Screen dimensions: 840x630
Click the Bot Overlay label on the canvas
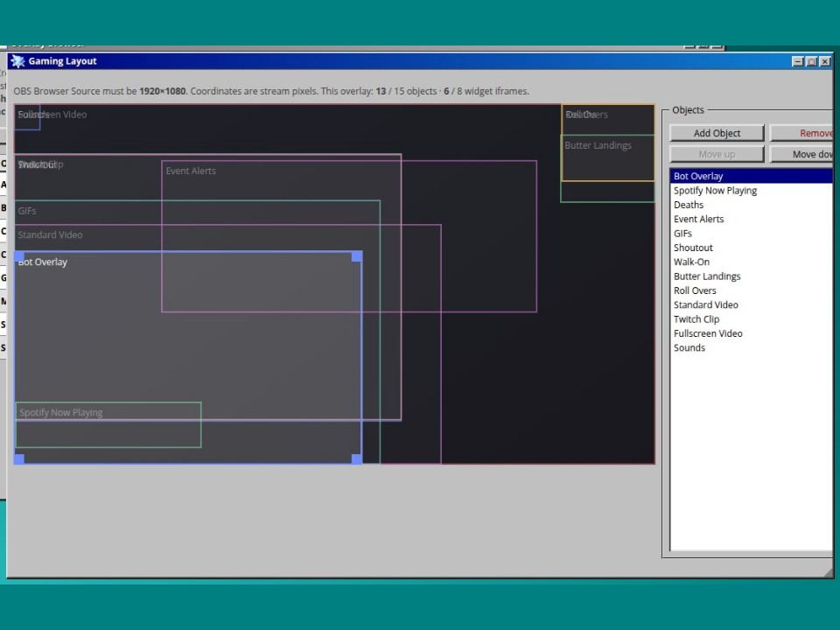[43, 262]
